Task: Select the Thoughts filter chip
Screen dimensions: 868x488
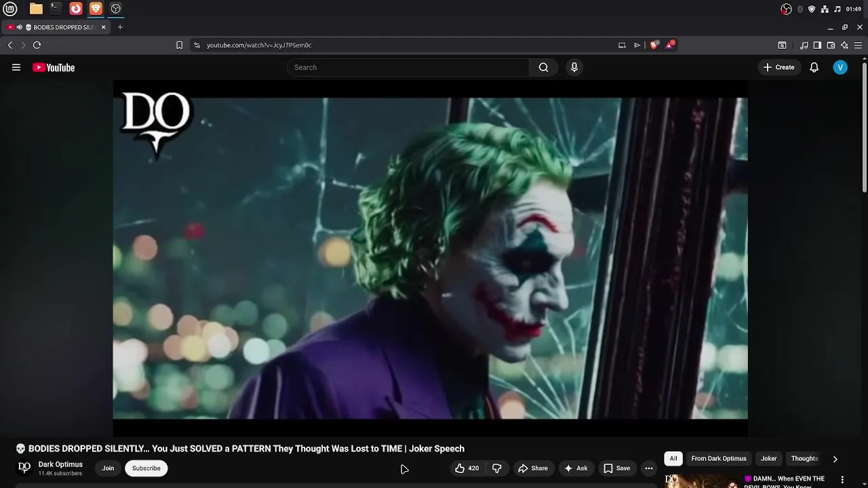Action: point(805,458)
